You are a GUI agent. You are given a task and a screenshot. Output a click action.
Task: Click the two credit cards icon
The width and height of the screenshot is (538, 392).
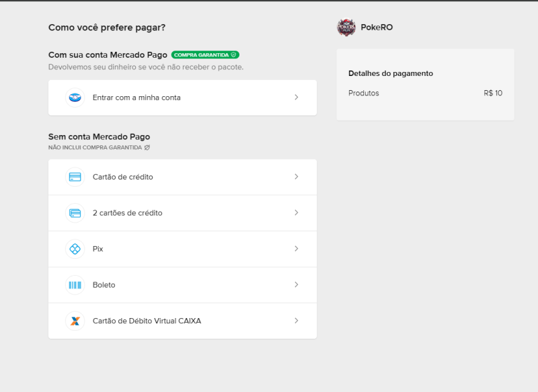point(75,213)
